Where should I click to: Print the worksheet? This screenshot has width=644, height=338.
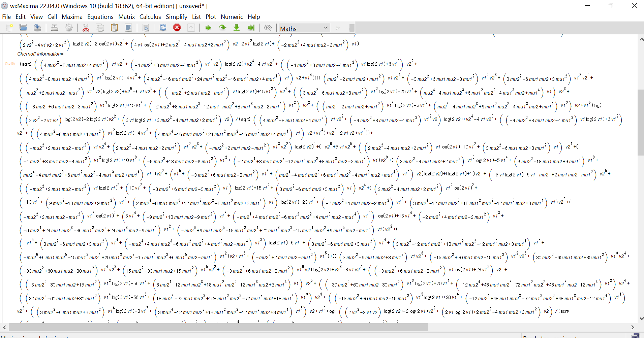tap(55, 28)
